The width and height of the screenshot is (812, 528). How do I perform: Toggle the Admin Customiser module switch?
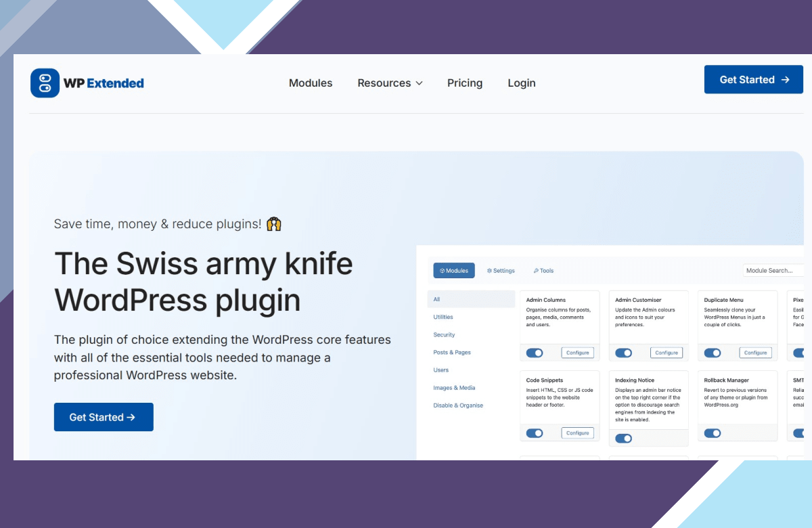tap(623, 353)
